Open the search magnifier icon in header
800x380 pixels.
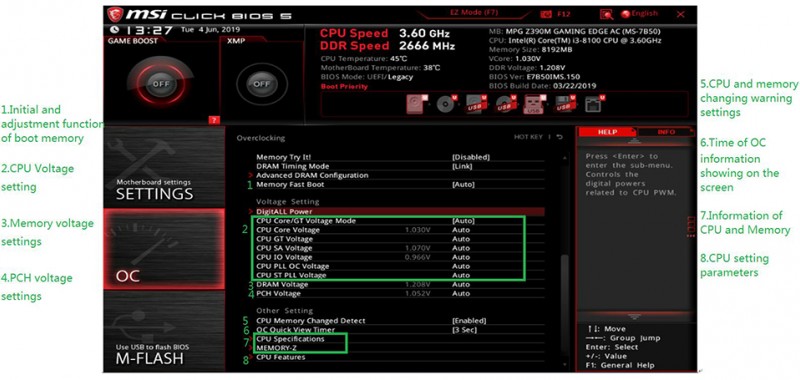tap(606, 14)
